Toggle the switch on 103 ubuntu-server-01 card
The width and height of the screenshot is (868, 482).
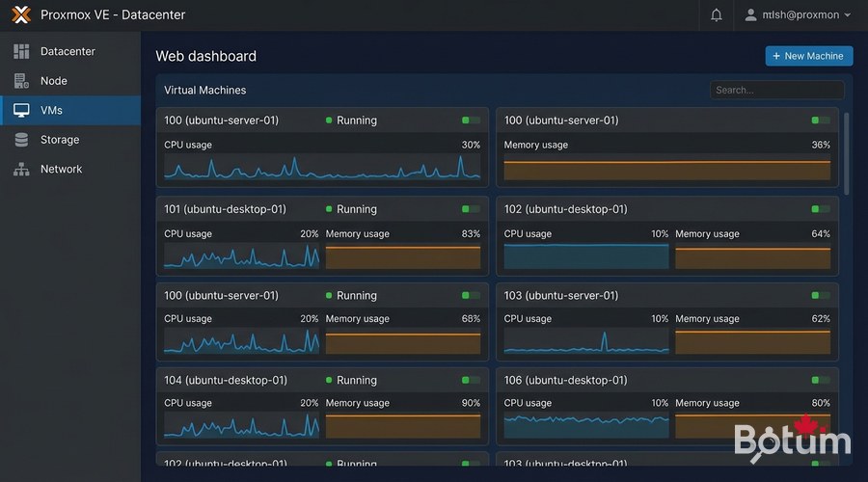pyautogui.click(x=821, y=296)
